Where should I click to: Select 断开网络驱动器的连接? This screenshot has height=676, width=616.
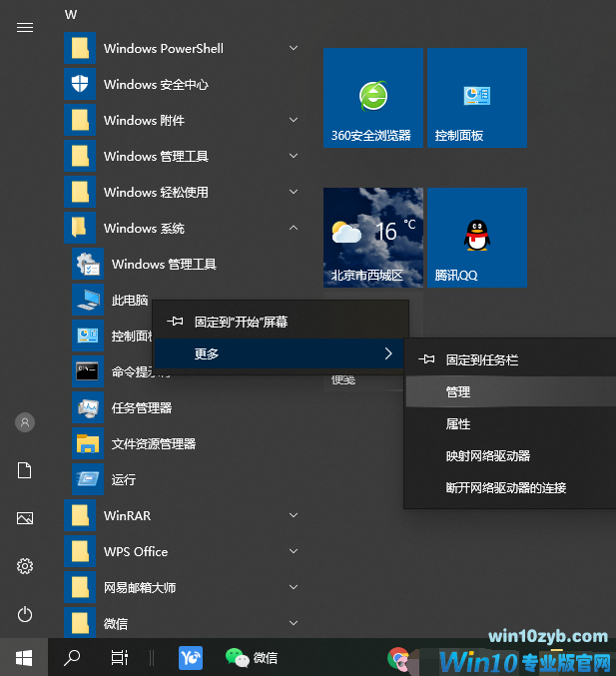click(x=511, y=487)
